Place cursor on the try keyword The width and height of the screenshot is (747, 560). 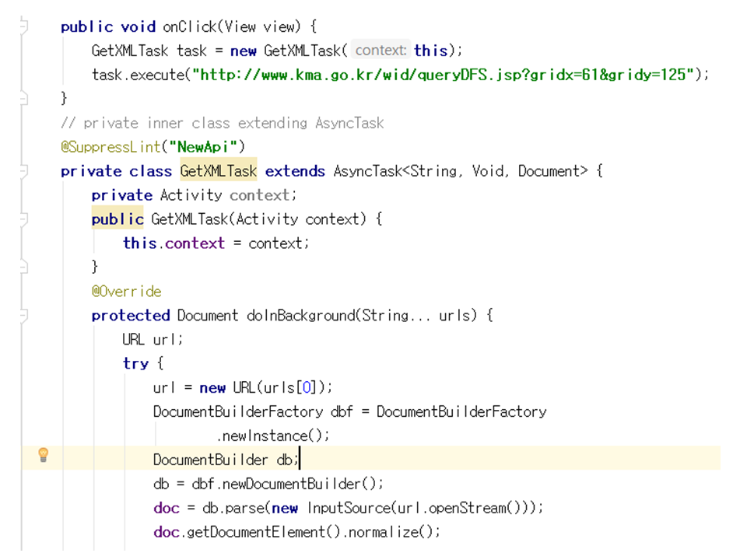(x=135, y=363)
